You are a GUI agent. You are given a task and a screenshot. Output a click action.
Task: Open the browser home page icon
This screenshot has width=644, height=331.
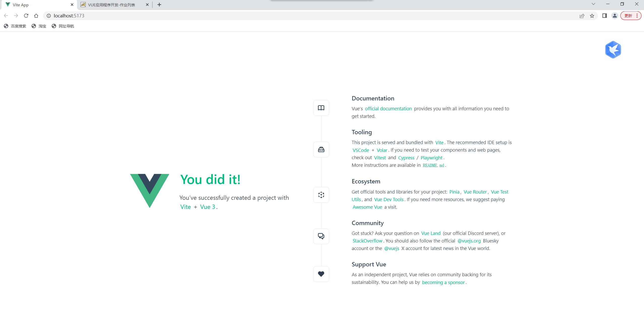(36, 16)
